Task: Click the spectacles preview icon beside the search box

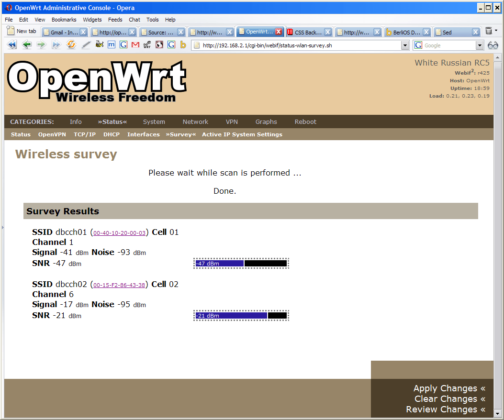Action: pos(493,45)
